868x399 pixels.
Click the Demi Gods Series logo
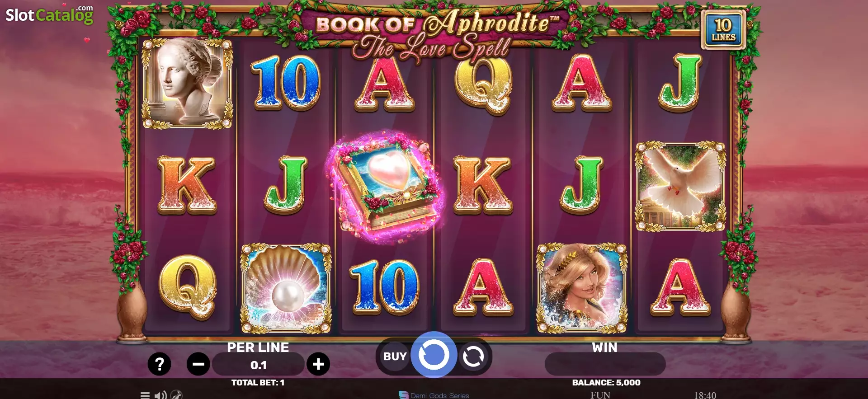pos(434,395)
